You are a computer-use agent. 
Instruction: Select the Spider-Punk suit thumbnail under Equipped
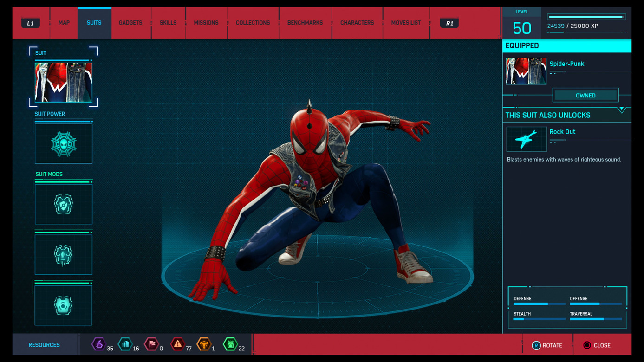tap(526, 71)
